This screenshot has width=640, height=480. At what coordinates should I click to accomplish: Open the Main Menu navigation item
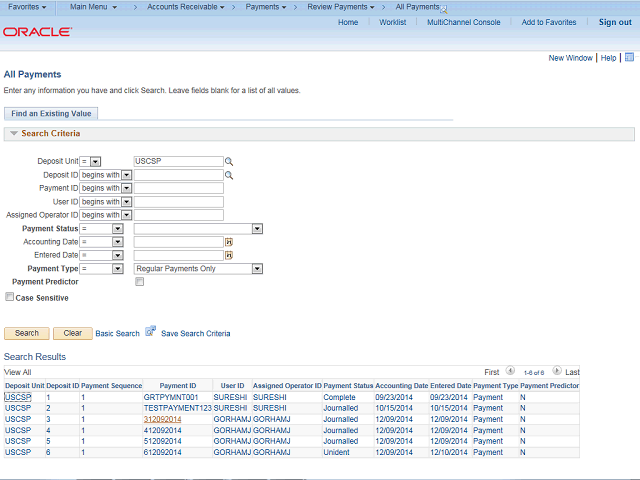pyautogui.click(x=93, y=7)
